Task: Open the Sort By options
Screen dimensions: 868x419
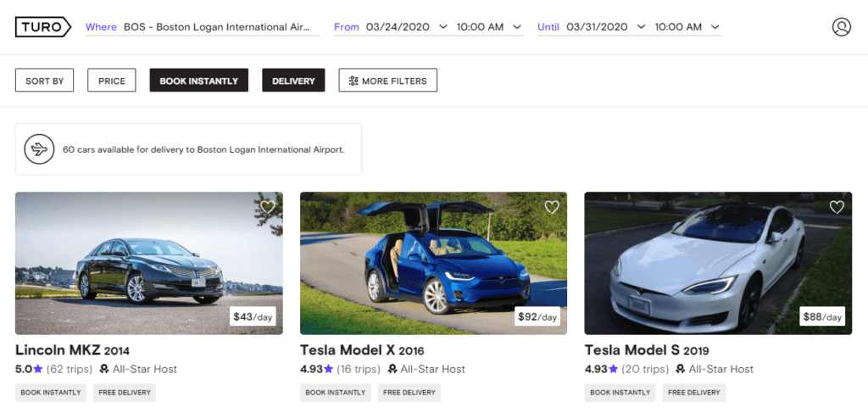Action: coord(44,81)
